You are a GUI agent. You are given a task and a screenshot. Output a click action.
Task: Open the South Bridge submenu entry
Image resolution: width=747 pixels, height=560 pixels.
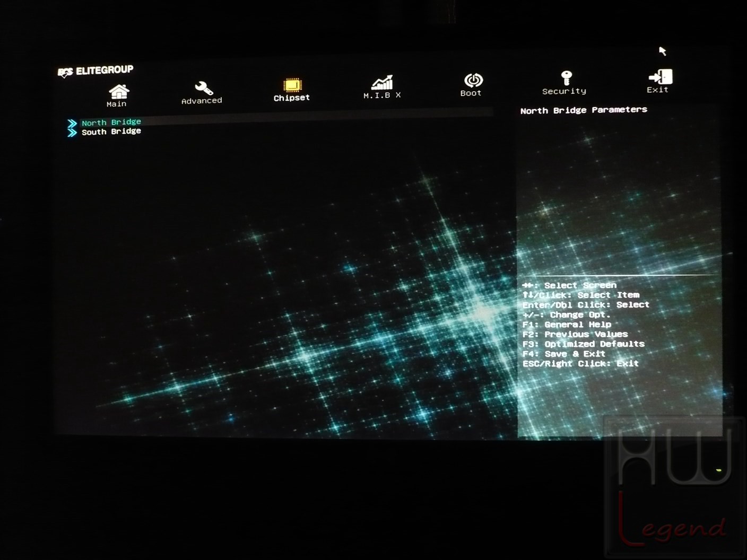pyautogui.click(x=111, y=132)
